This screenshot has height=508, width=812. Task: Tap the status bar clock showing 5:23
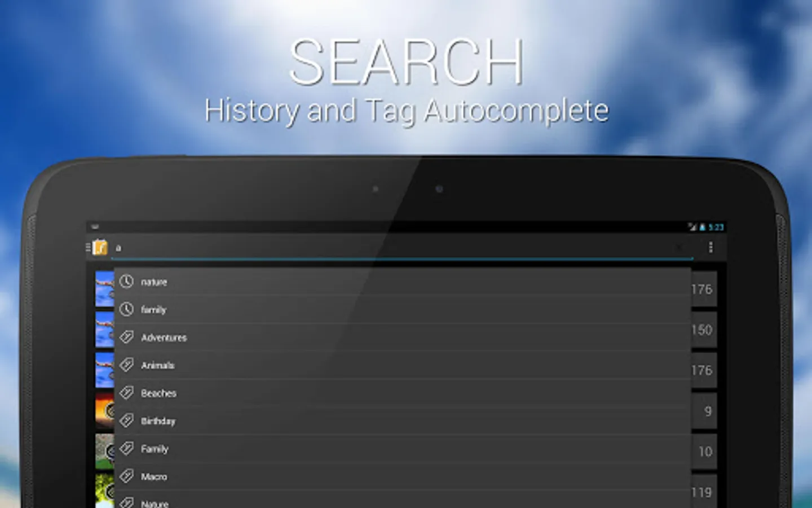click(x=716, y=227)
